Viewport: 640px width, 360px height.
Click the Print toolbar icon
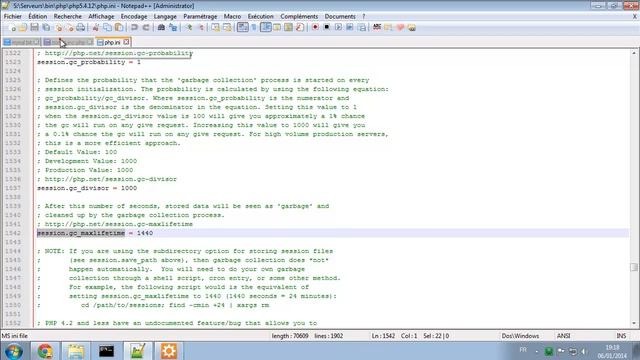coord(80,27)
